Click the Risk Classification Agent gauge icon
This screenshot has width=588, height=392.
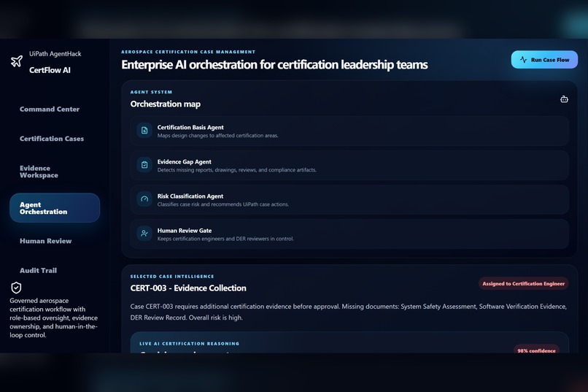144,199
